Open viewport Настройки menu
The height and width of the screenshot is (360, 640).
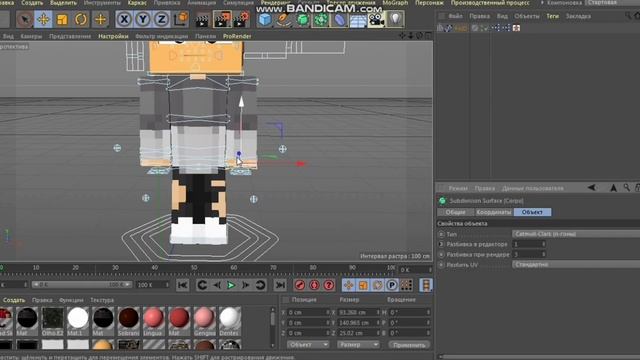pos(113,36)
